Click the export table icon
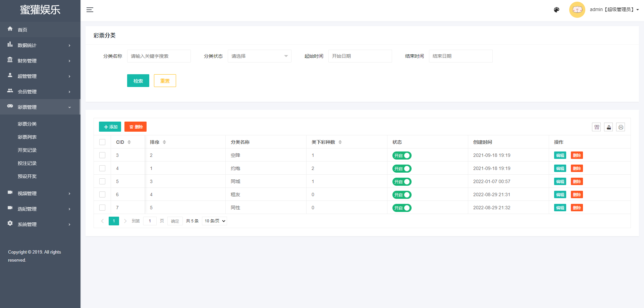The height and width of the screenshot is (308, 644). (608, 127)
